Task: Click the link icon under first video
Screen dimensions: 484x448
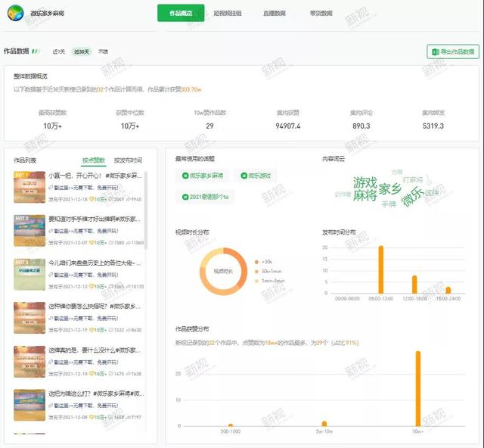Action: pyautogui.click(x=50, y=189)
